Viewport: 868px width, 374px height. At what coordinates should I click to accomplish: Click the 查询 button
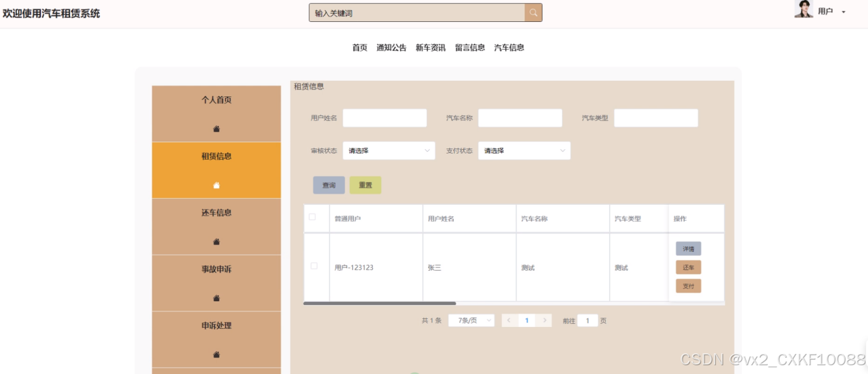click(x=329, y=185)
